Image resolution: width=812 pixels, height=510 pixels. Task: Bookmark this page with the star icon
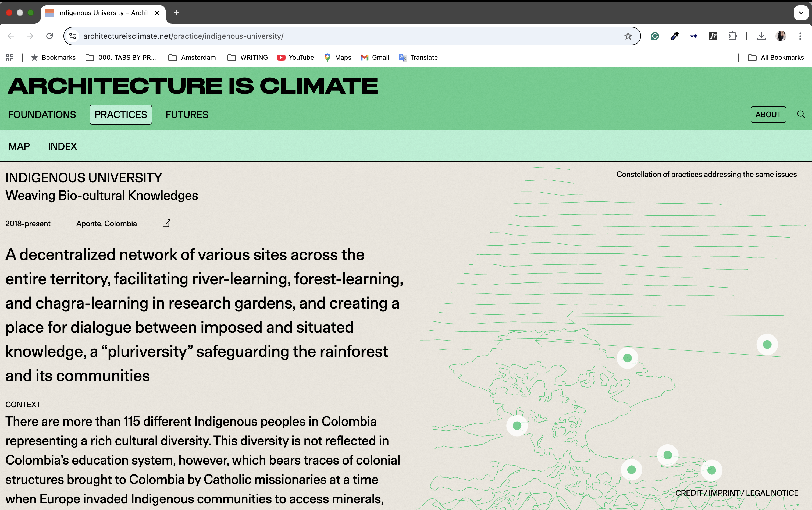[628, 36]
